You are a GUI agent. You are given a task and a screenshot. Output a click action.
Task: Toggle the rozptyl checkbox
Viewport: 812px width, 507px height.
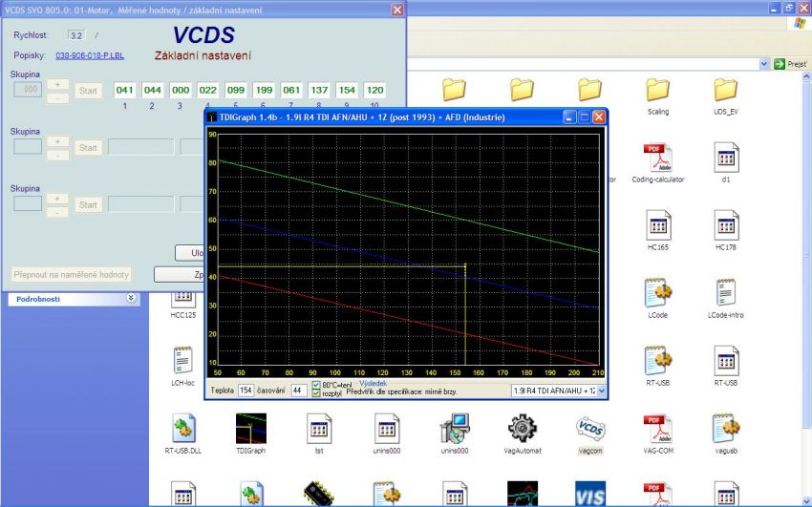click(x=316, y=393)
